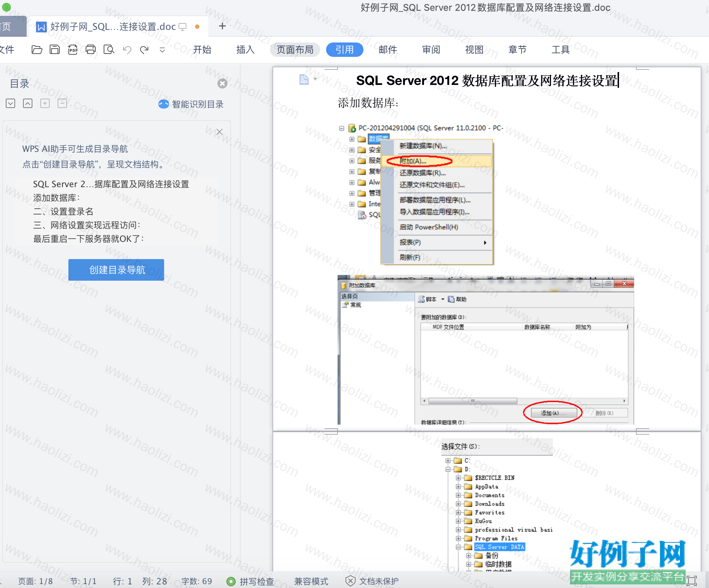Click the plus level icon under 目录
Viewport: 709px width, 588px height.
tap(45, 104)
